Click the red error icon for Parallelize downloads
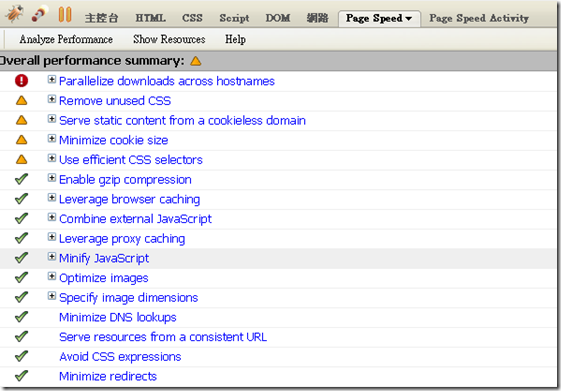The height and width of the screenshot is (391, 561). [x=21, y=80]
